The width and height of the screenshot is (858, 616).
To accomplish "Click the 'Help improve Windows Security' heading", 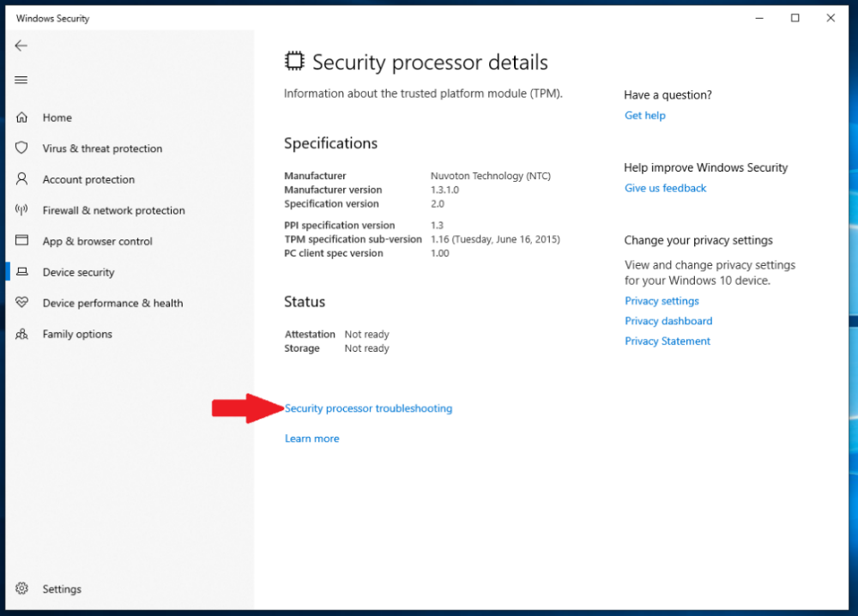I will pyautogui.click(x=706, y=168).
